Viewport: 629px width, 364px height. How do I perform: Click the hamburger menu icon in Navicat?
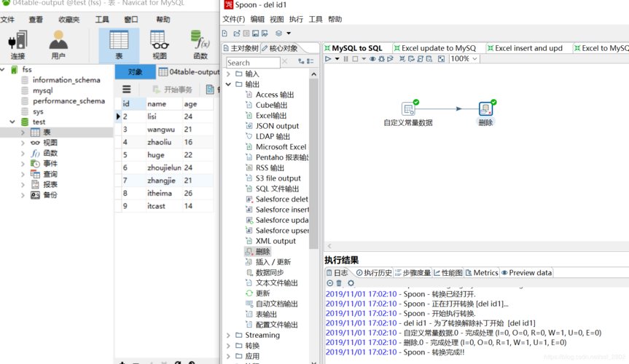(x=127, y=89)
